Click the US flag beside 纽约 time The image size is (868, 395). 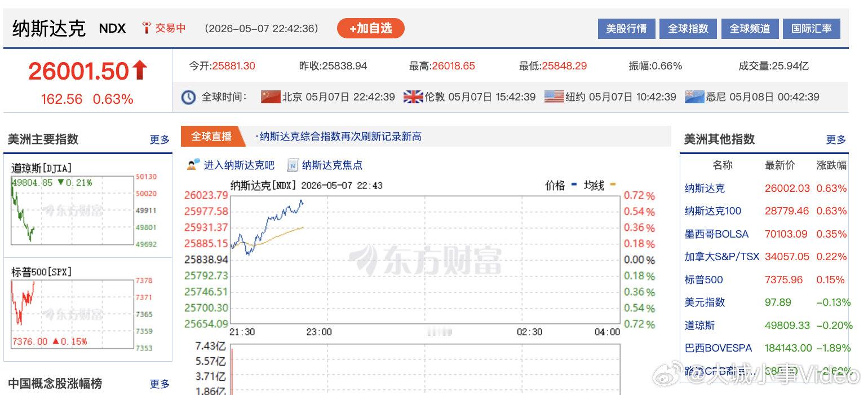point(554,96)
